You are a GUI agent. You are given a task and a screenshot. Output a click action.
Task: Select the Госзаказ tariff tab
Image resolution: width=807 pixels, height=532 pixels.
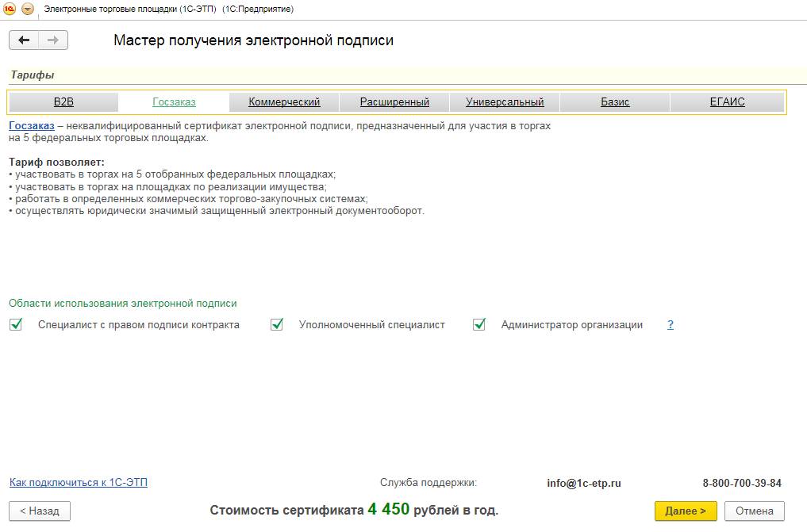(174, 101)
